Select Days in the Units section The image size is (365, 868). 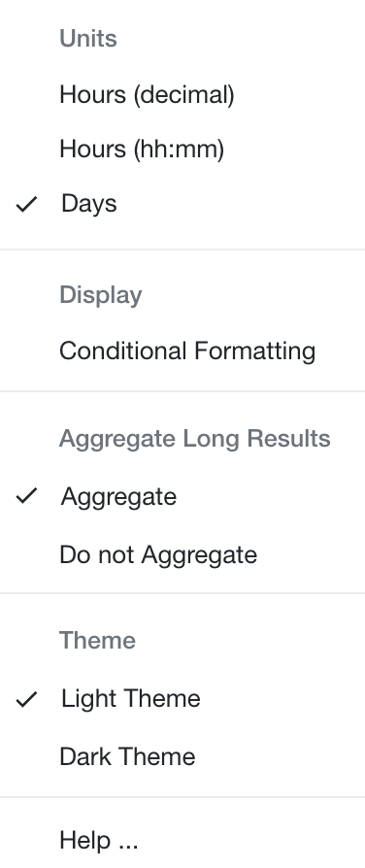point(182,203)
